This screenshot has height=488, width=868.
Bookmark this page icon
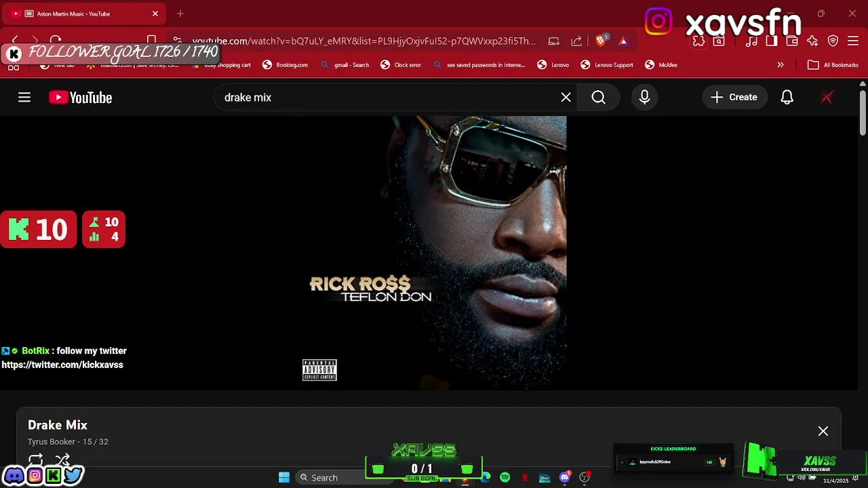152,41
